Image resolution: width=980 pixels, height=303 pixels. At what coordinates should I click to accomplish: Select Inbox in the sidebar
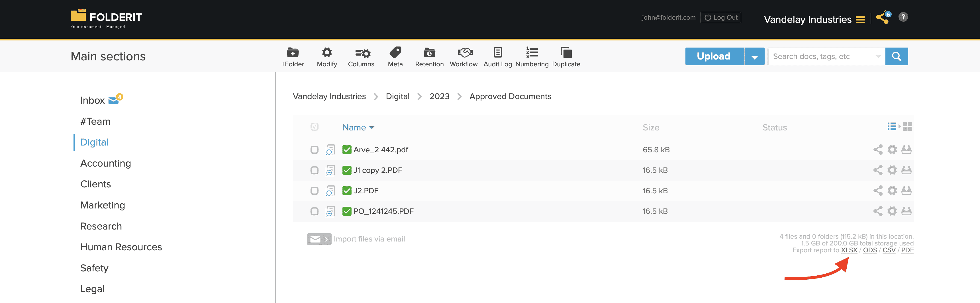pyautogui.click(x=93, y=100)
